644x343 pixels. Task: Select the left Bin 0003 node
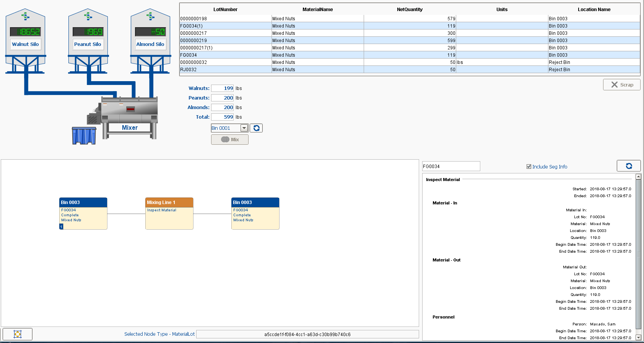(x=83, y=213)
